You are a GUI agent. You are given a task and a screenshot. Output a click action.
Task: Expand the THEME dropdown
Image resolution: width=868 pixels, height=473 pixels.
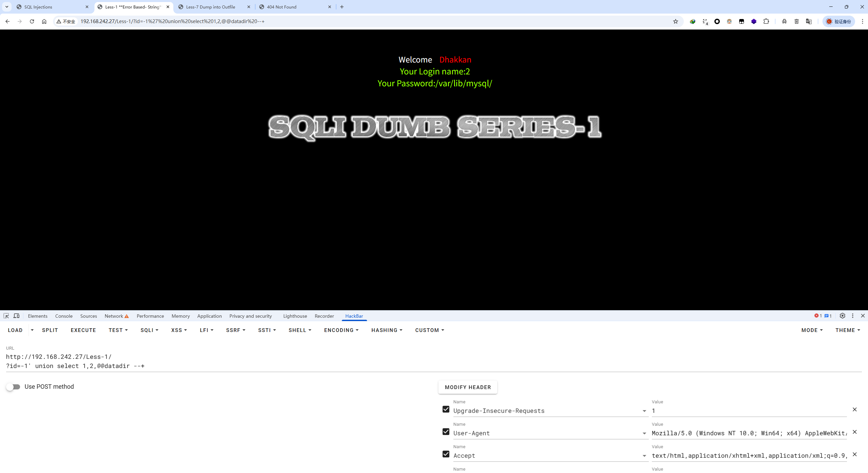tap(848, 330)
